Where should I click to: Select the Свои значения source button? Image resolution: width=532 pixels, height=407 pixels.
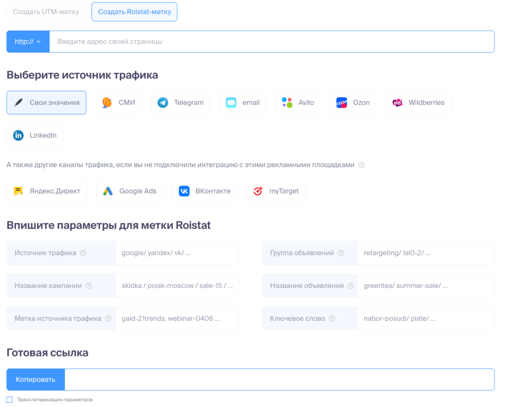tap(46, 103)
